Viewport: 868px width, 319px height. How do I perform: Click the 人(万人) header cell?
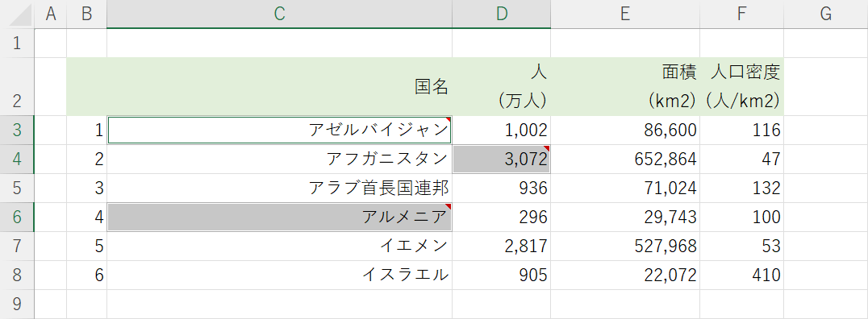(x=502, y=87)
